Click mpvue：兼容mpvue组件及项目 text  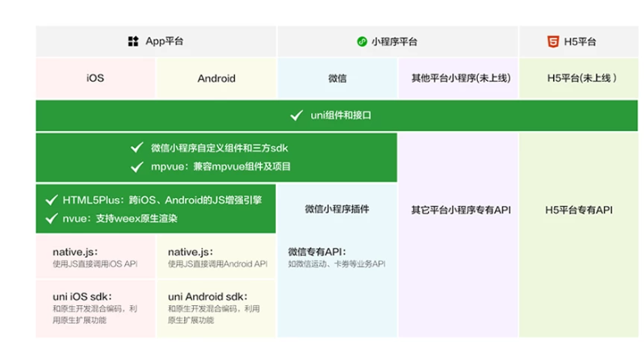[221, 167]
